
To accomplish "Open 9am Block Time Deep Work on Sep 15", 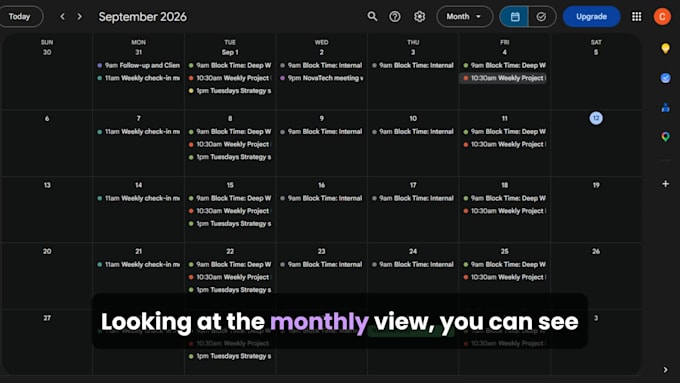I will pos(230,198).
